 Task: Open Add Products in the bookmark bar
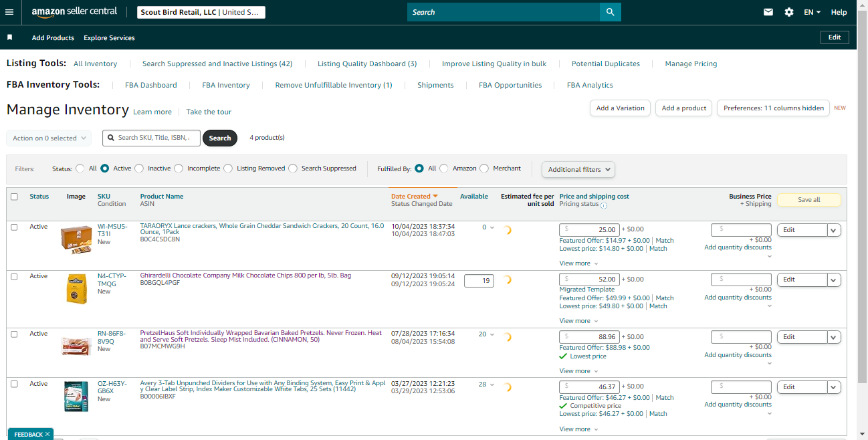click(x=53, y=37)
